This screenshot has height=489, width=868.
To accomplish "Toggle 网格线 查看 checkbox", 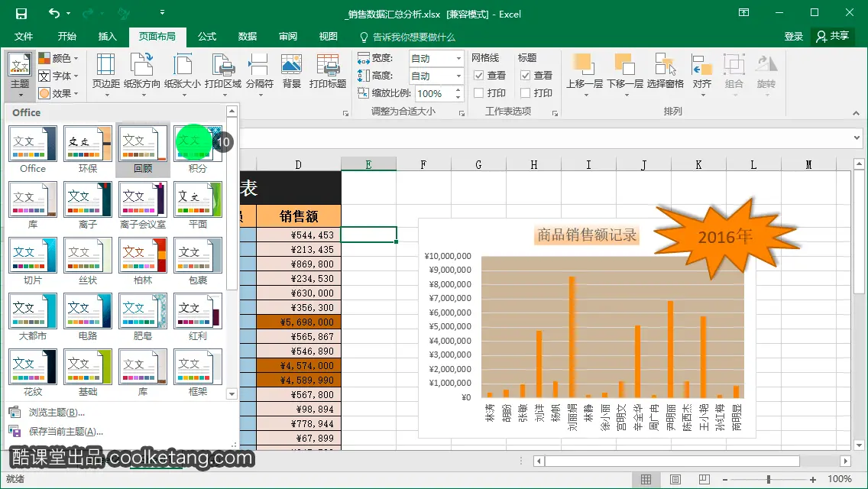I will point(479,76).
